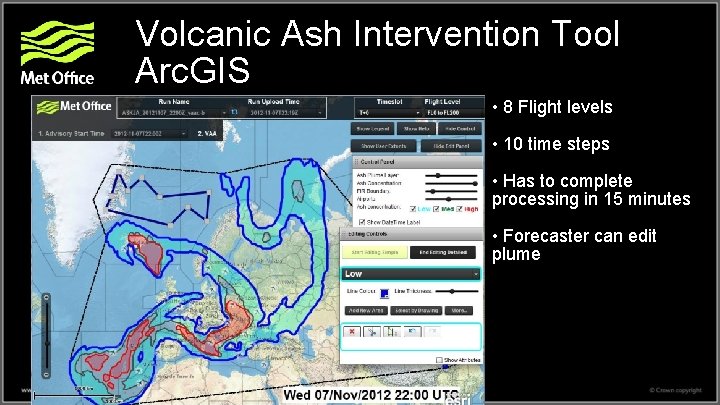
Task: Select the 2. VAA step
Action: point(207,134)
